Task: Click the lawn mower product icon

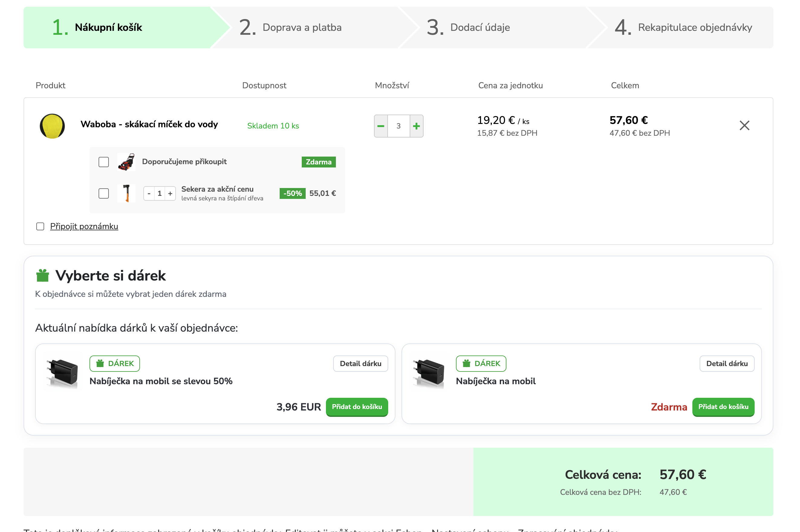Action: coord(126,162)
